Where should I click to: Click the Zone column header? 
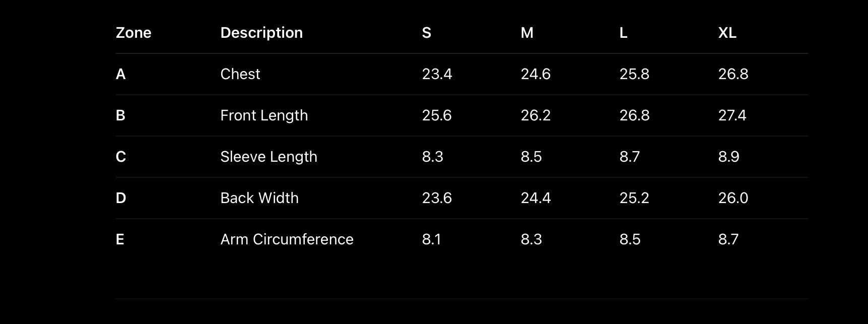pos(133,33)
